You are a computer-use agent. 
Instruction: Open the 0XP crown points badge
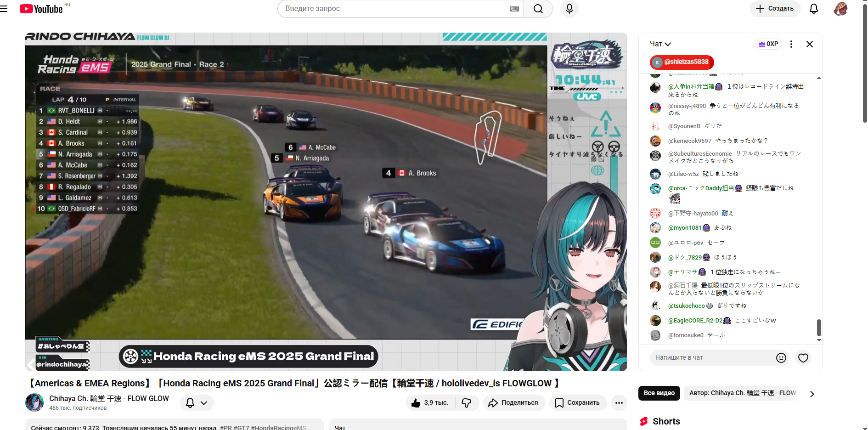(x=768, y=44)
